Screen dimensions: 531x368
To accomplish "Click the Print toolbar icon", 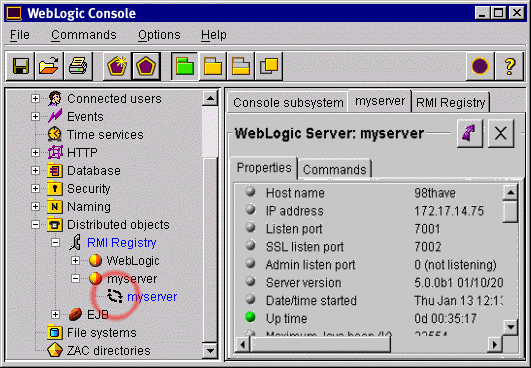I will pos(78,66).
